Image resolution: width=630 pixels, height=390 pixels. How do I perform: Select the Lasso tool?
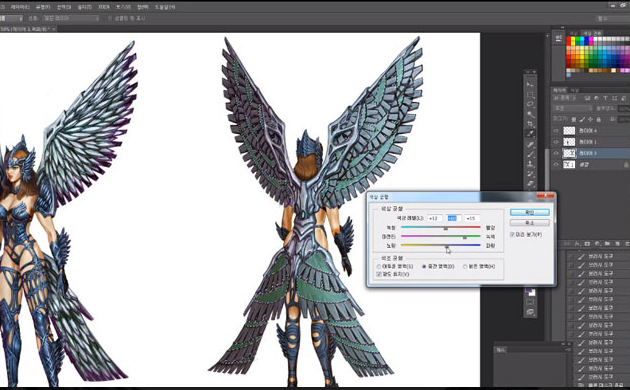pos(530,104)
